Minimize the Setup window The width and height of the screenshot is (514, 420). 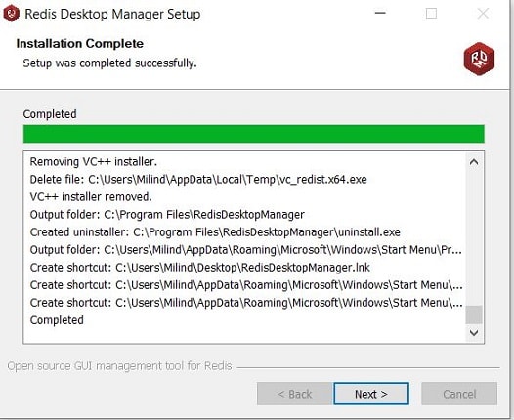pyautogui.click(x=380, y=13)
